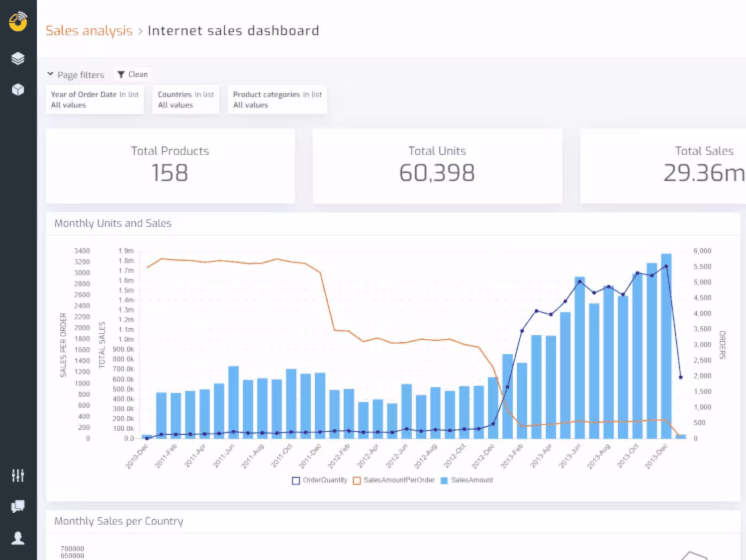The height and width of the screenshot is (560, 746).
Task: Go to Sales analysis breadcrumb
Action: (89, 31)
